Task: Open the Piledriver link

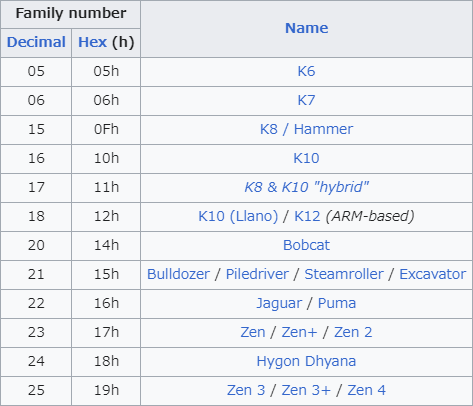Action: [257, 274]
